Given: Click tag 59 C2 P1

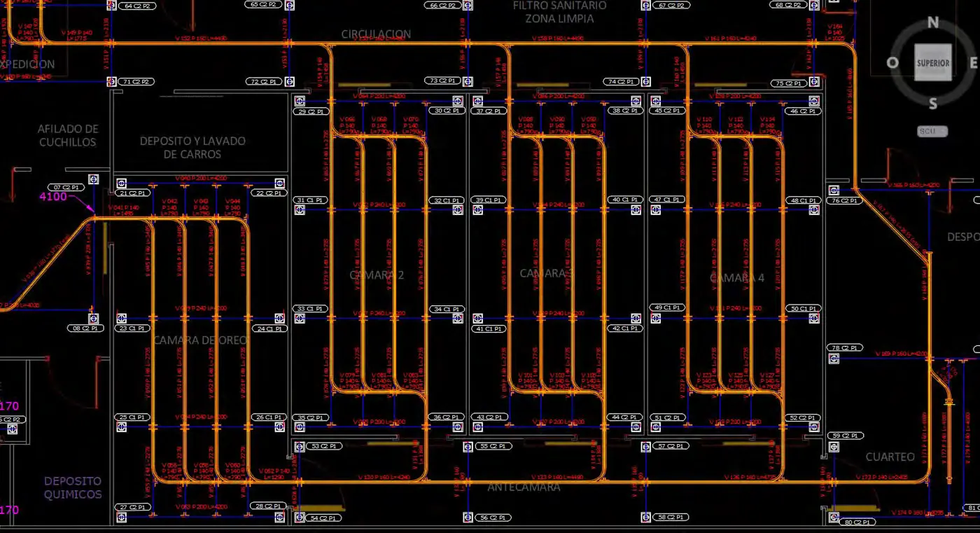Looking at the screenshot, I should click(845, 436).
